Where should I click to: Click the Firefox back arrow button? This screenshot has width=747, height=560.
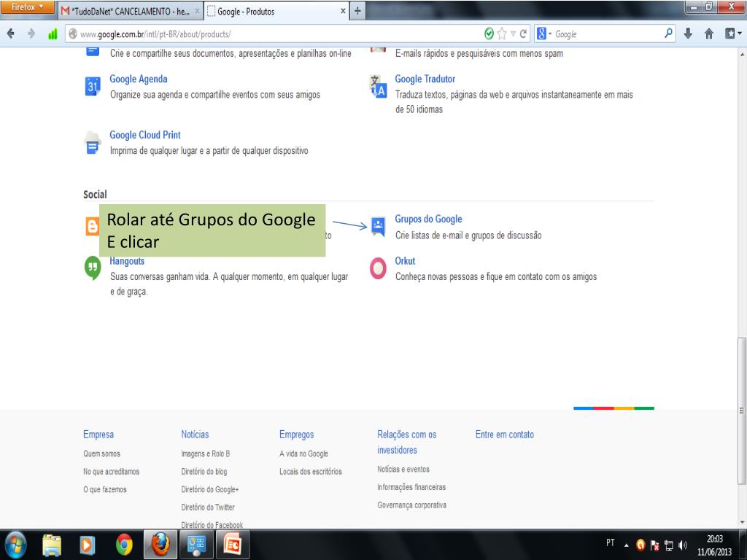(x=10, y=34)
